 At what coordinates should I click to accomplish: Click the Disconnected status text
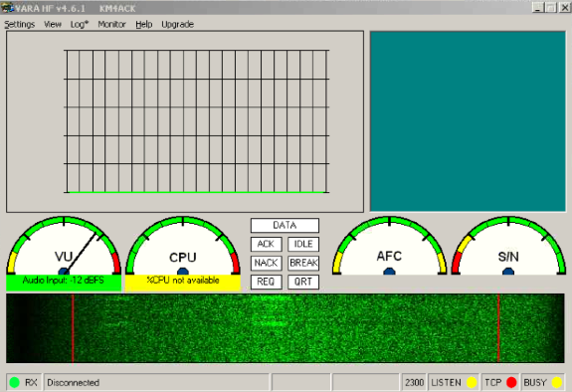coord(73,382)
